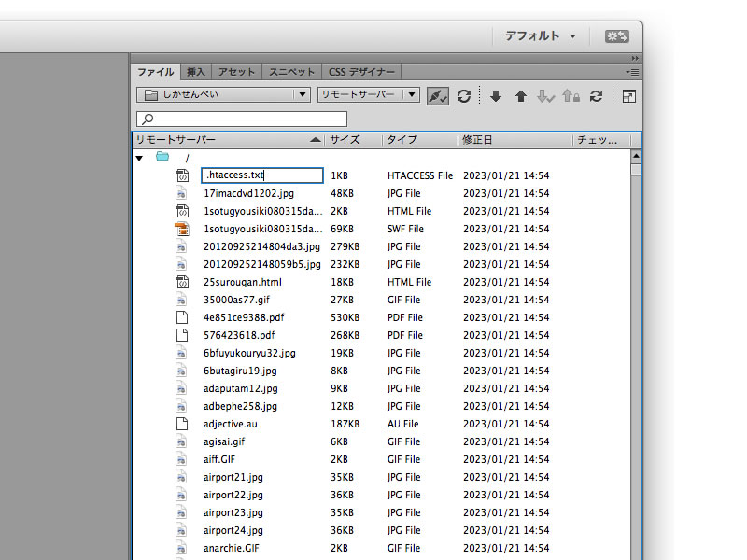Sort by the 修正日 column header
This screenshot has height=560, width=747.
pyautogui.click(x=515, y=140)
